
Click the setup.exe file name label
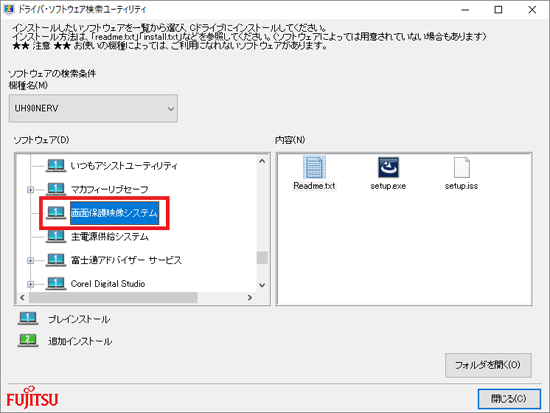[388, 186]
